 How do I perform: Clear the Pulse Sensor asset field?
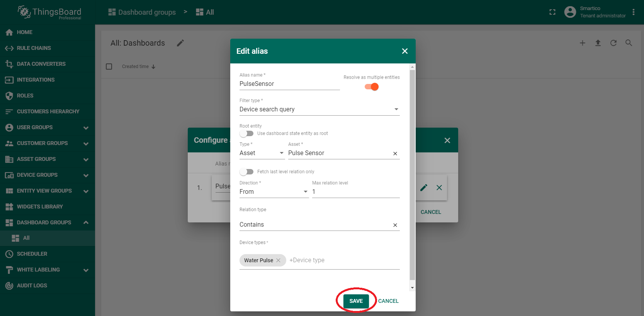[x=395, y=154]
